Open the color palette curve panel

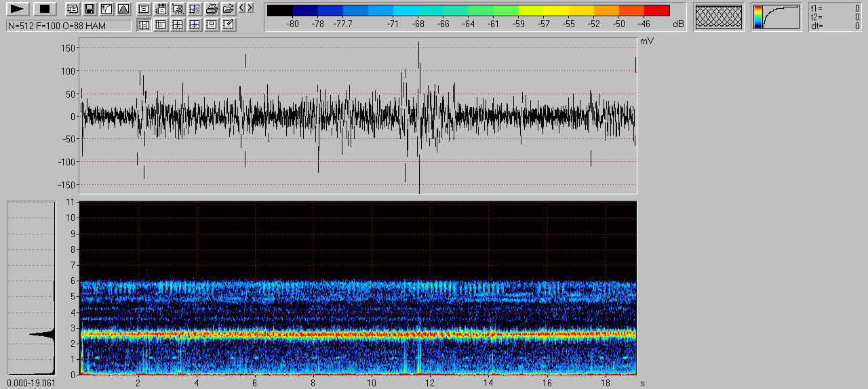[776, 17]
